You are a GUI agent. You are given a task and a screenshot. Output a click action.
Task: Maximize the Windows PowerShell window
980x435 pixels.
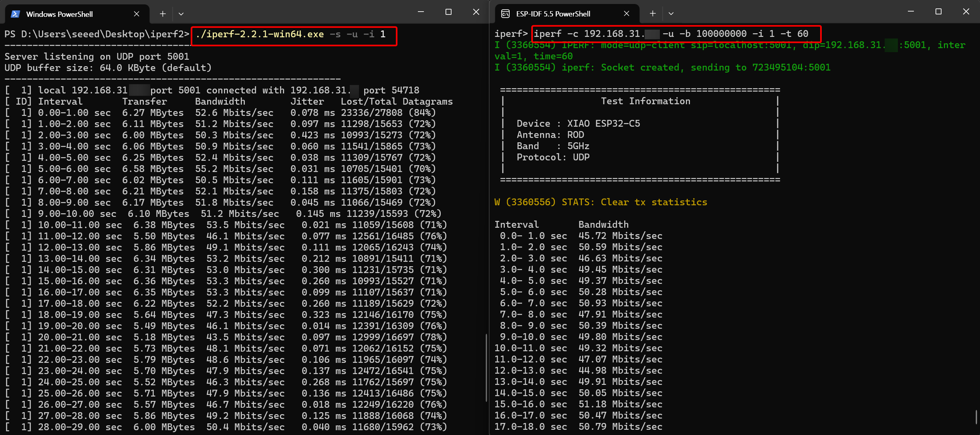click(448, 12)
